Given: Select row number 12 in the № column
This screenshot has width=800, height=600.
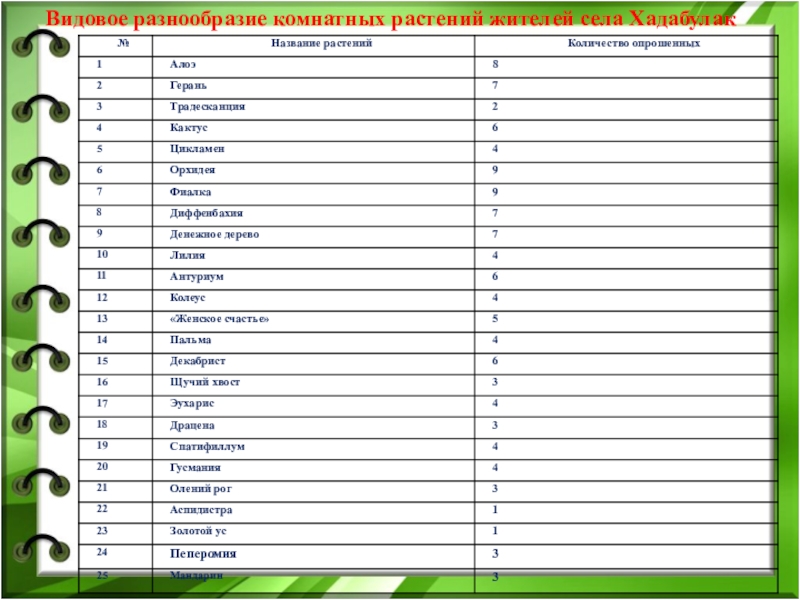Looking at the screenshot, I should click(102, 298).
